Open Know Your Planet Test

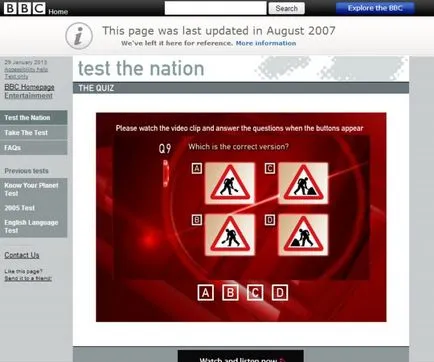33,189
